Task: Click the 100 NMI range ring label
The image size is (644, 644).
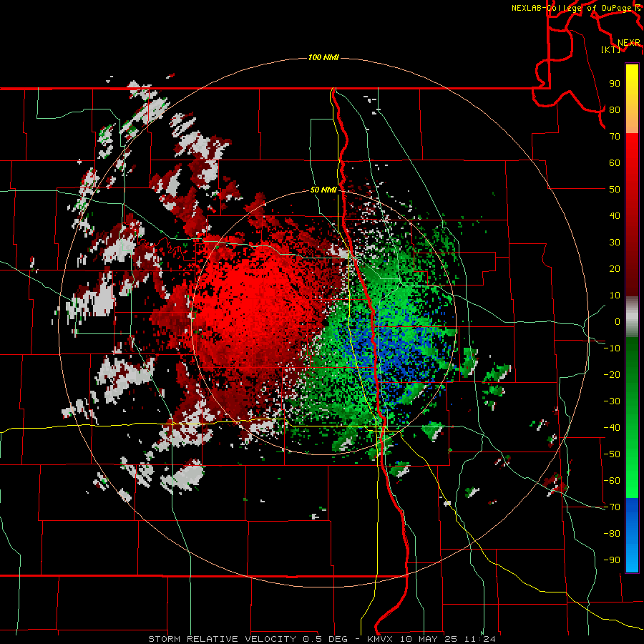Action: [x=323, y=57]
